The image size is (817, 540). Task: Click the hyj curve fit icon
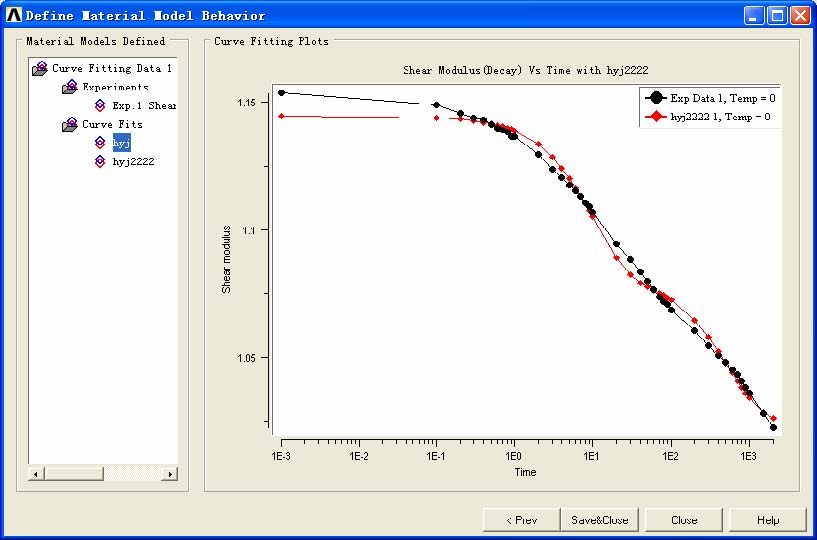pyautogui.click(x=100, y=143)
